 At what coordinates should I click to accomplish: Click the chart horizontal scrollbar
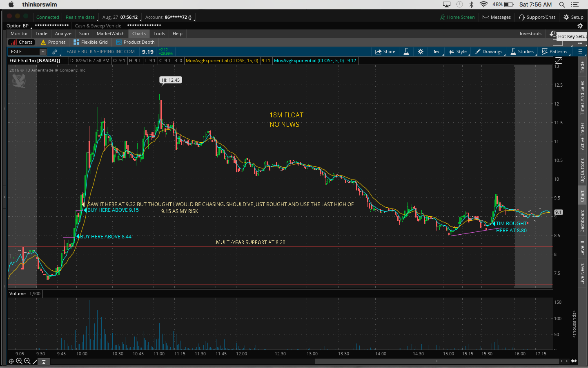pos(437,361)
